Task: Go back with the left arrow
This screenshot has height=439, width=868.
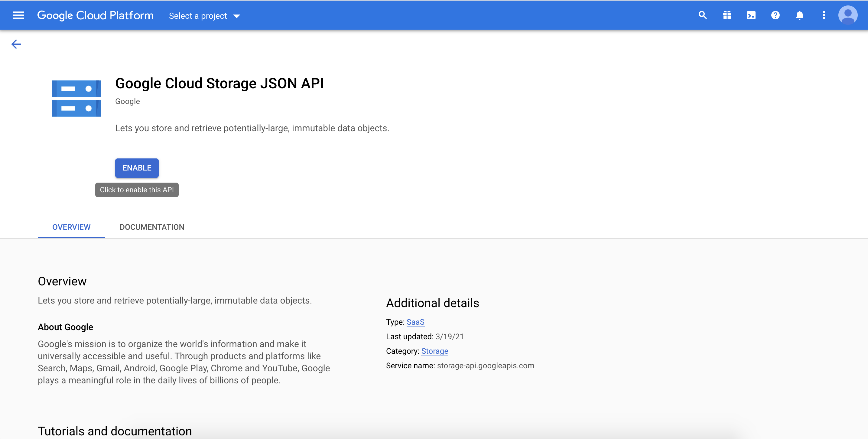Action: coord(16,44)
